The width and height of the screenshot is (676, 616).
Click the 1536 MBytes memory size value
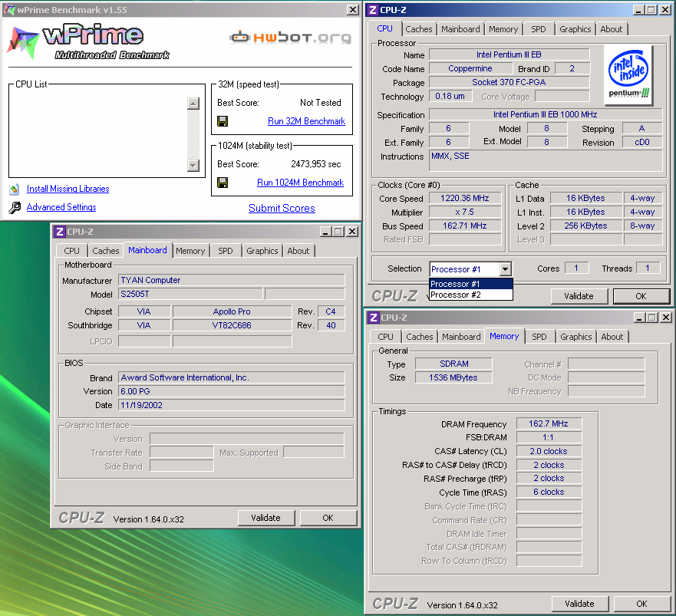[453, 377]
